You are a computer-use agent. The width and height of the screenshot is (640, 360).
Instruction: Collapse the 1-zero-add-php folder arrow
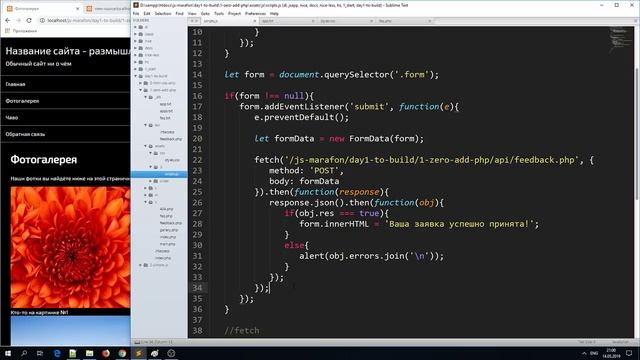pyautogui.click(x=141, y=90)
